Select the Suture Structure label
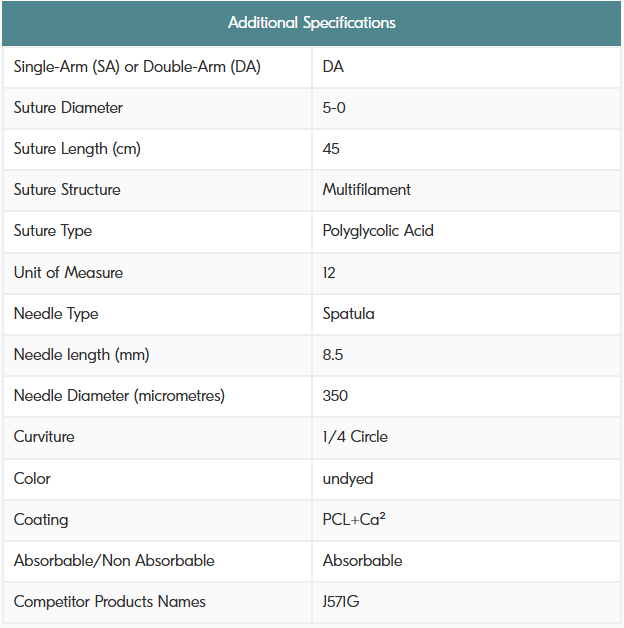The image size is (624, 628). [x=67, y=190]
